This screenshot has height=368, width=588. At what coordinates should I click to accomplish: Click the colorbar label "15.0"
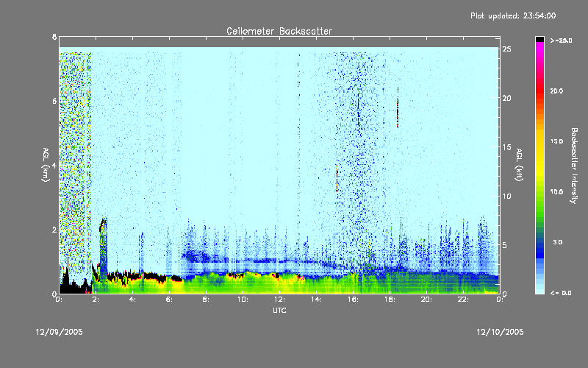(x=556, y=141)
